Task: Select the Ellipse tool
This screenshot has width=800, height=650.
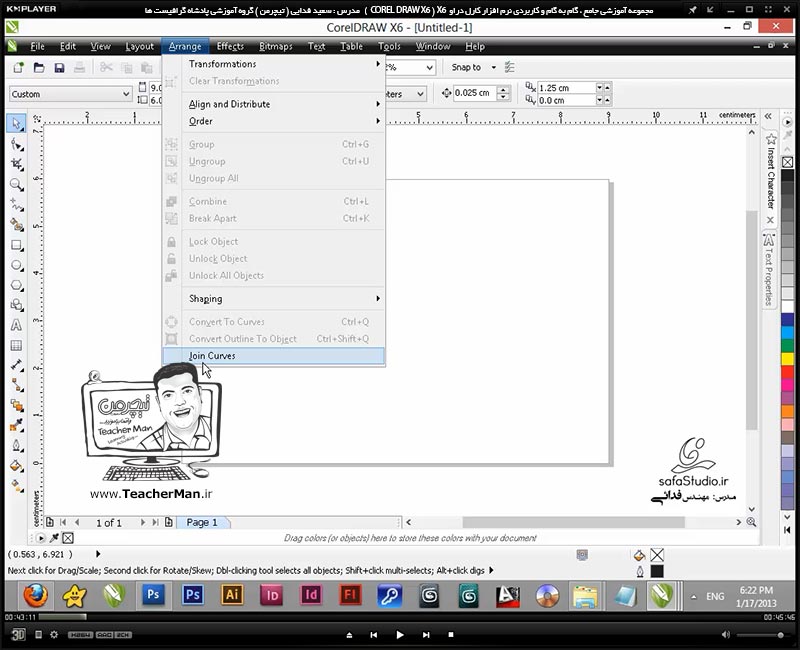Action: pyautogui.click(x=17, y=265)
